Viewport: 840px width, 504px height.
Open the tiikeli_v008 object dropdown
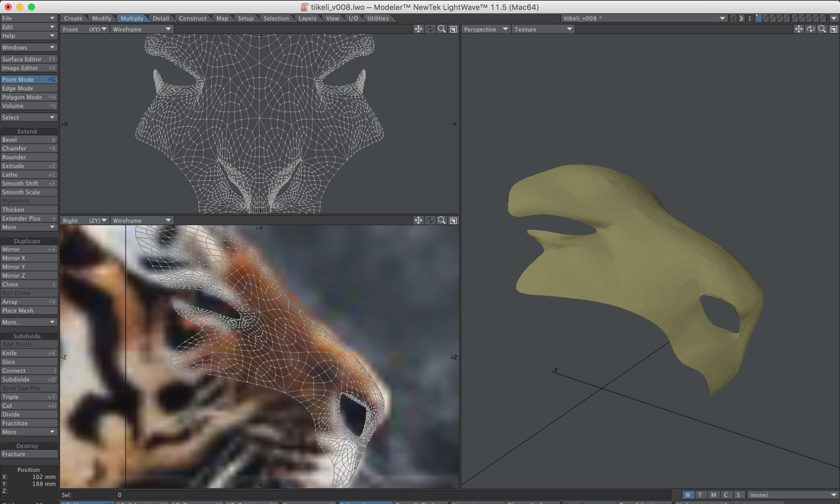pos(644,18)
